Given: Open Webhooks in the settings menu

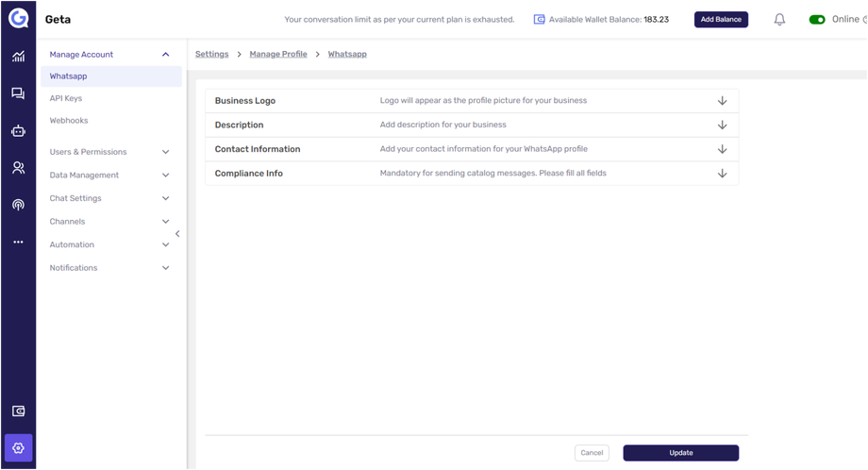Looking at the screenshot, I should coord(69,121).
